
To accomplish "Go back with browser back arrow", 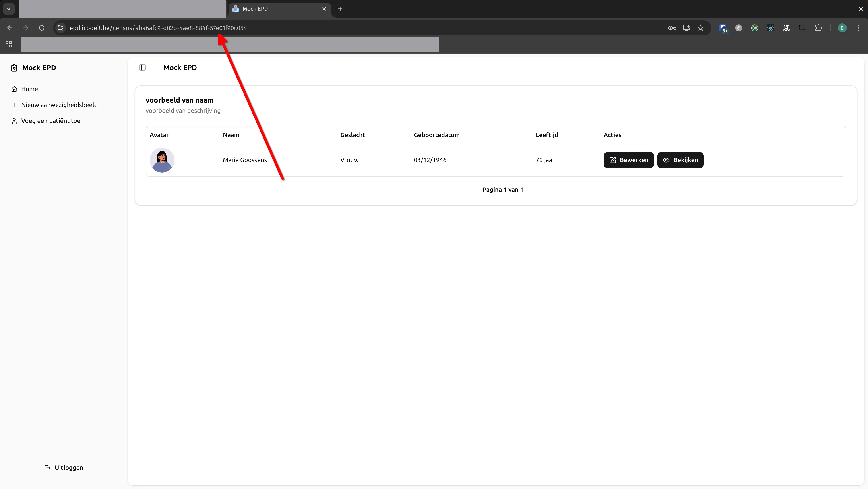I will click(x=10, y=28).
